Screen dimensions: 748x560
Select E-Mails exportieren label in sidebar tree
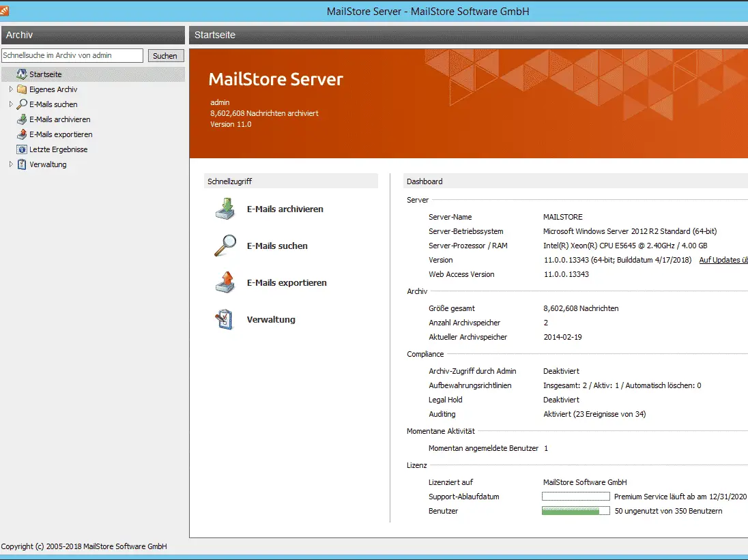pyautogui.click(x=61, y=134)
